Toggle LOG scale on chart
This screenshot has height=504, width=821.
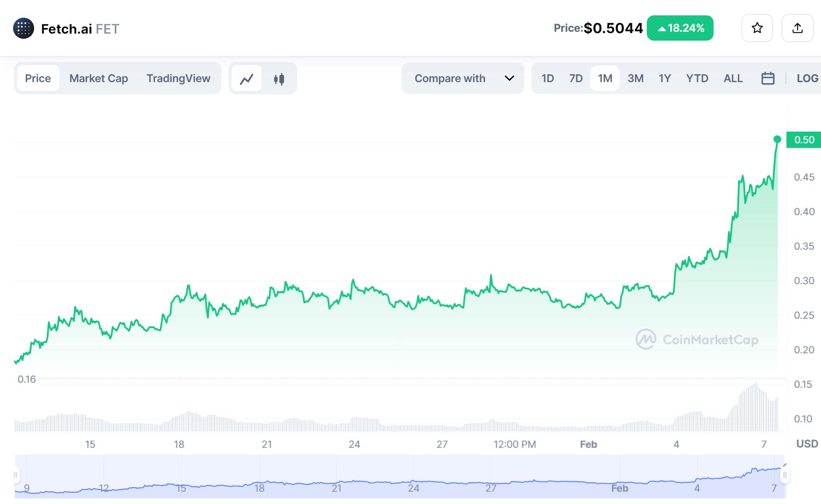click(x=807, y=78)
